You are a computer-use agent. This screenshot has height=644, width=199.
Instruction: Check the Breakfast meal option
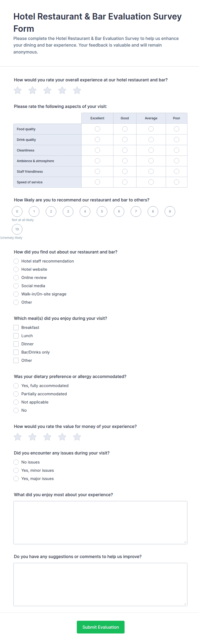(16, 327)
